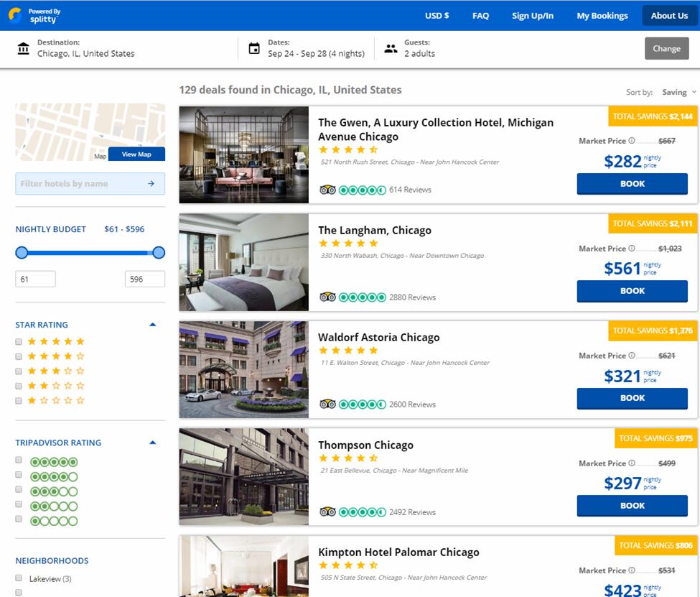Book Thompson Chicago hotel
The image size is (700, 597).
tap(632, 506)
